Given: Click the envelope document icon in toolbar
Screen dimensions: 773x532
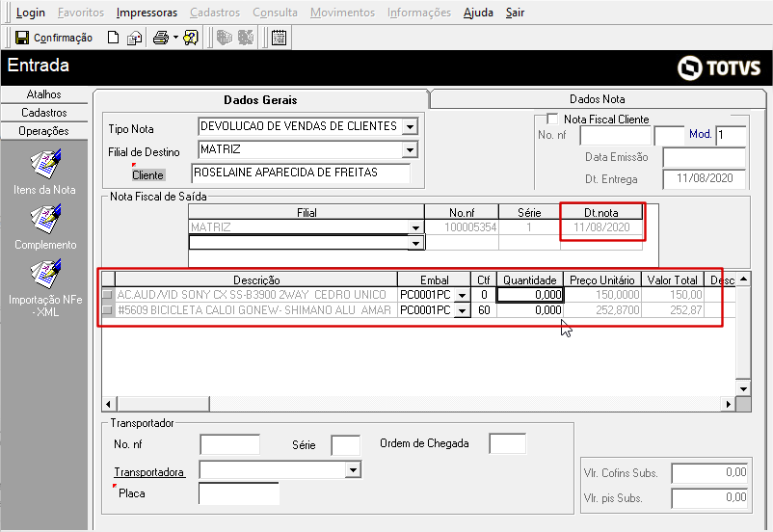Looking at the screenshot, I should click(134, 38).
